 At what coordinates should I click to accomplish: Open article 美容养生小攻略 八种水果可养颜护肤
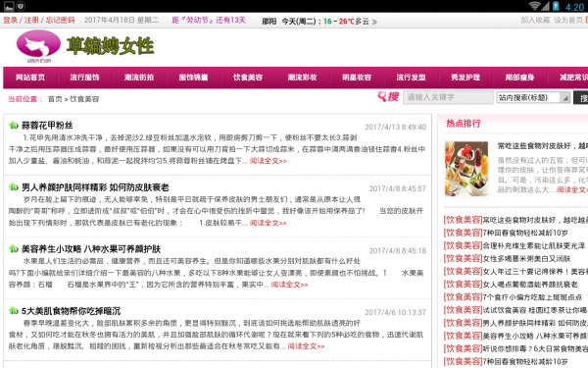pyautogui.click(x=91, y=249)
